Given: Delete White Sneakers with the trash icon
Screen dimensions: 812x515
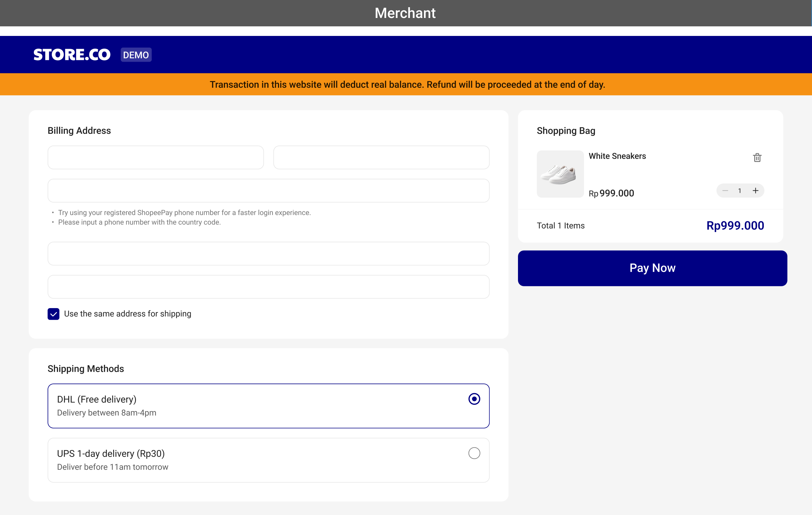Looking at the screenshot, I should tap(757, 157).
